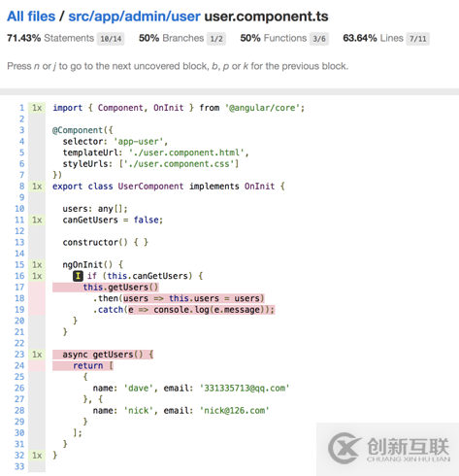Click the 50% Branches value
The image size is (459, 476).
pos(148,38)
